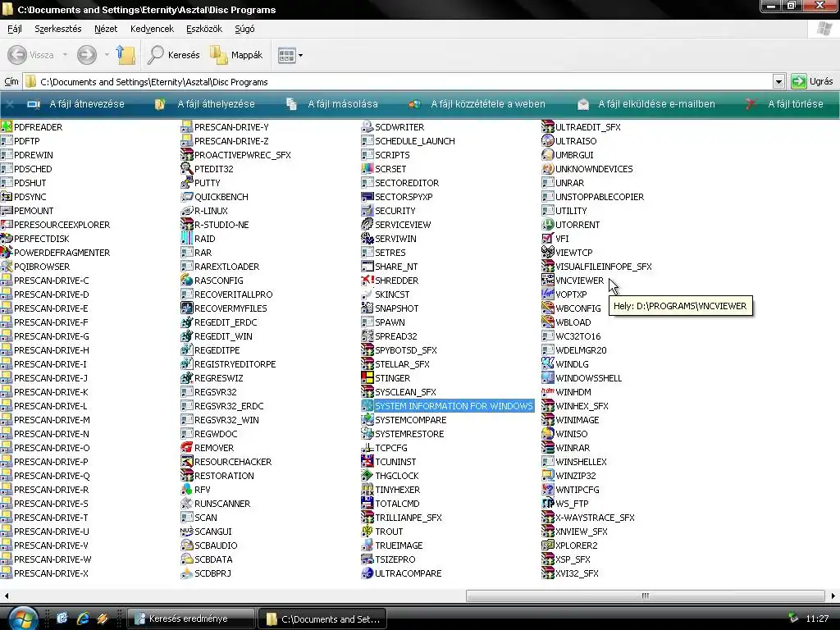Select the UNSTOPPABLECOPIER file name
Screen dimensions: 840x630
[x=600, y=197]
